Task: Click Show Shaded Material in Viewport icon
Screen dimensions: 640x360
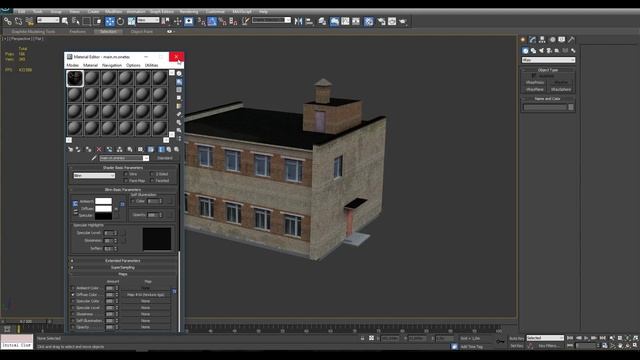Action: [151, 149]
